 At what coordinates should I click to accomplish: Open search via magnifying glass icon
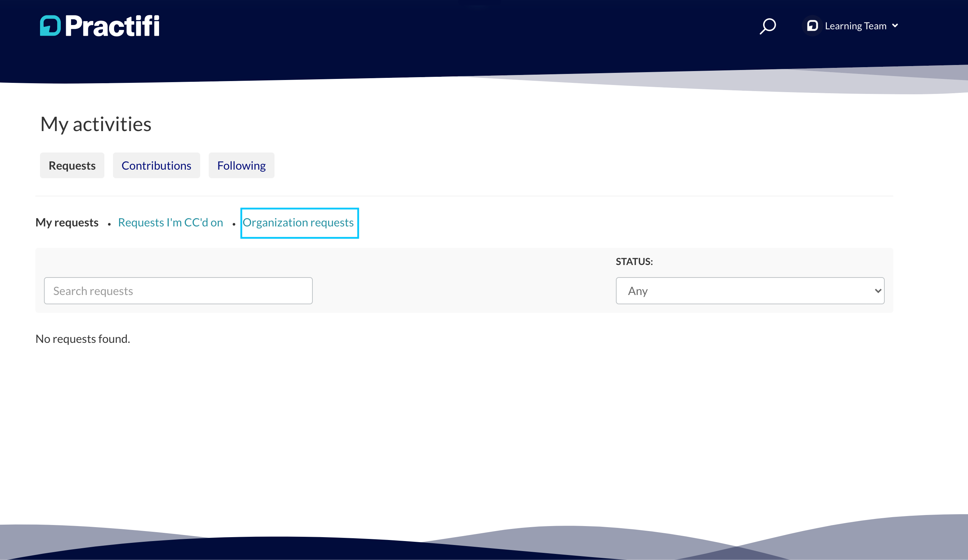(x=767, y=26)
